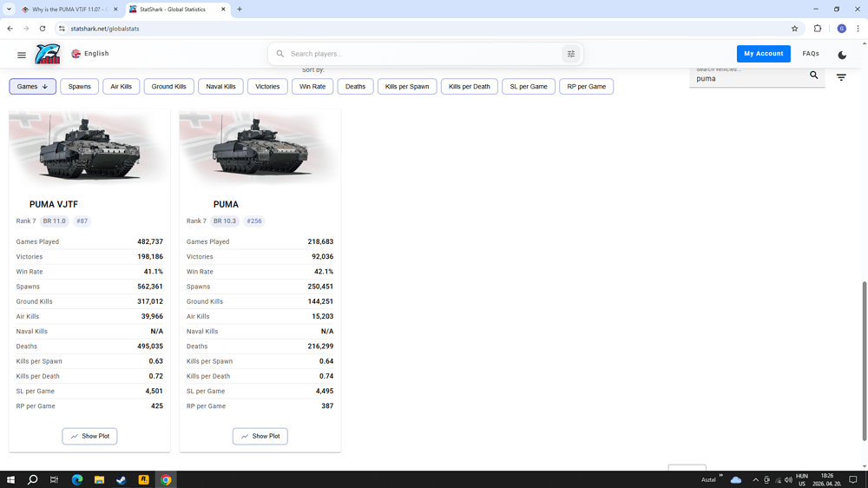Click the PUMA VJTF tank thumbnail

pos(89,149)
